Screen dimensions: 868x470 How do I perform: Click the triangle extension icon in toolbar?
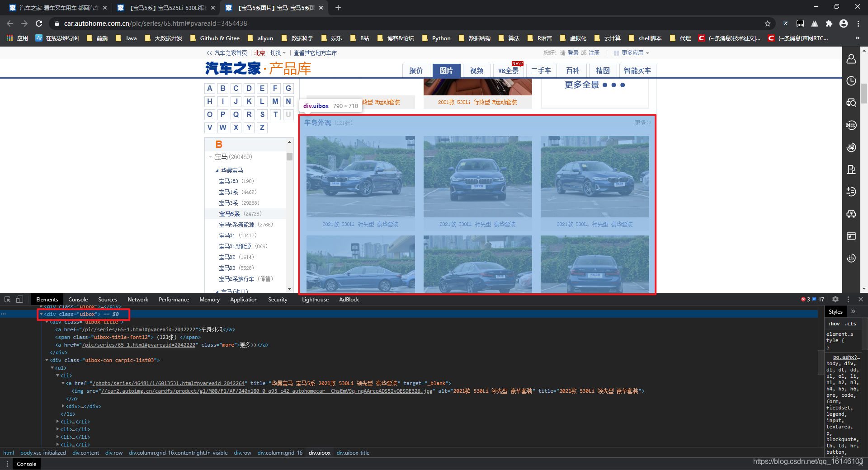pyautogui.click(x=815, y=23)
